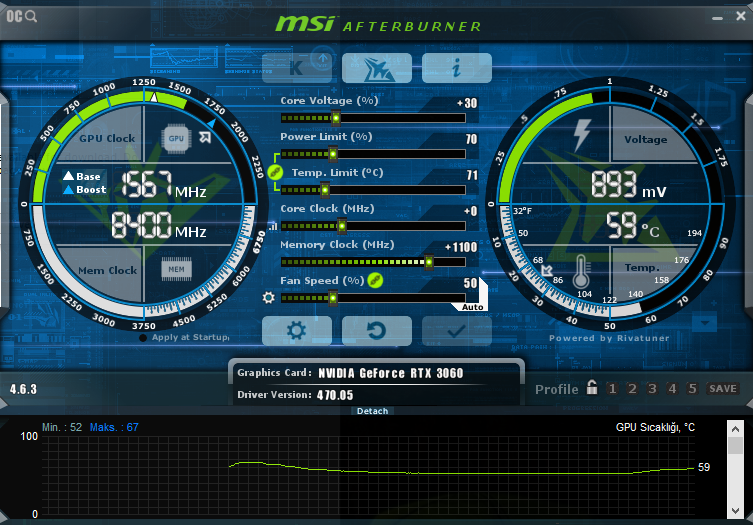Select profile slot 4
Viewport: 753px width, 525px height.
[672, 388]
